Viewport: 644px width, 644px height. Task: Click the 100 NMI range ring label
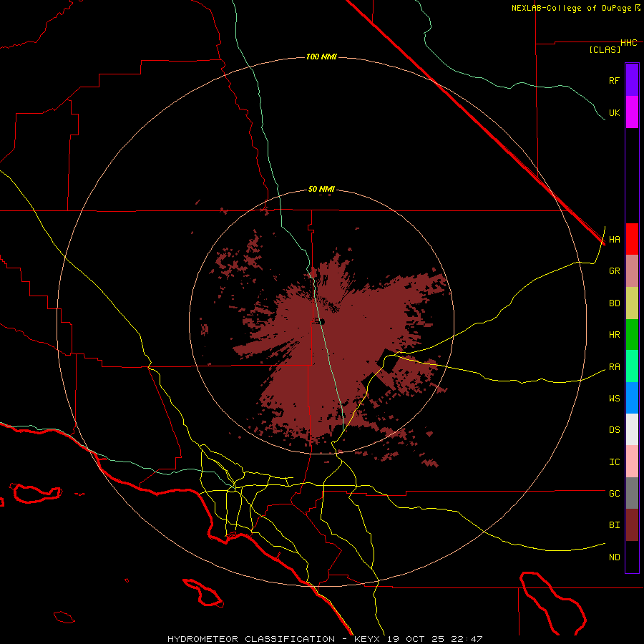(x=321, y=57)
